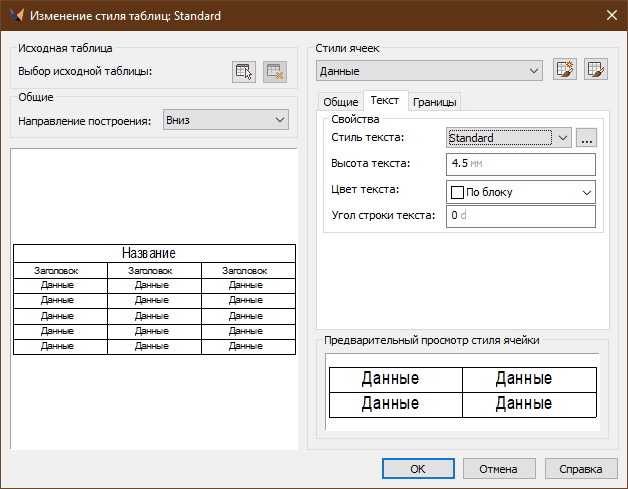
Task: Select the Текст tab
Action: pyautogui.click(x=385, y=101)
